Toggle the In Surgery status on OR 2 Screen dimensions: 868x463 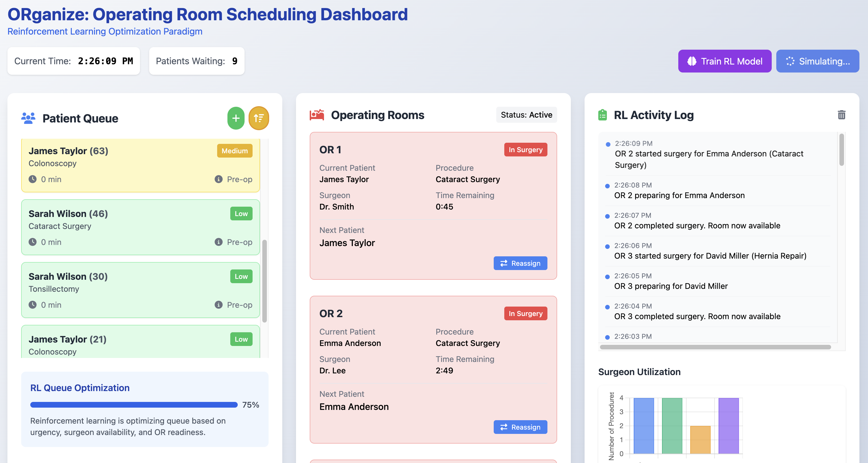(525, 313)
